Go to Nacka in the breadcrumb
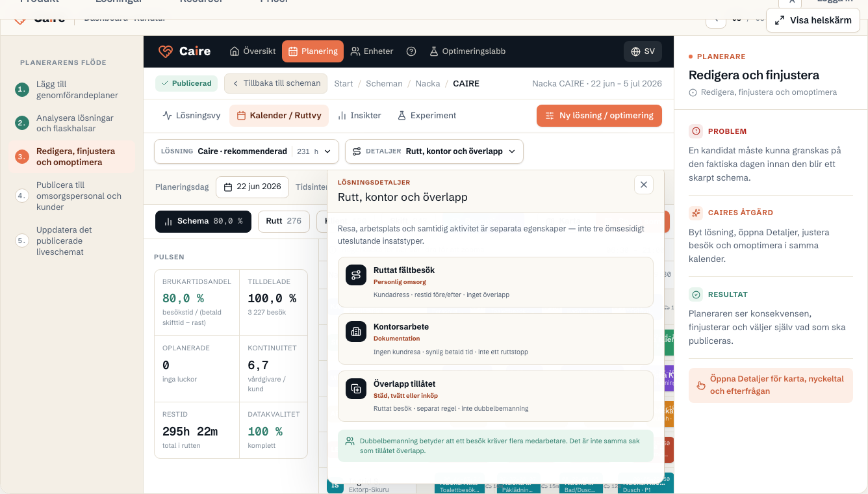Image resolution: width=868 pixels, height=494 pixels. (428, 84)
